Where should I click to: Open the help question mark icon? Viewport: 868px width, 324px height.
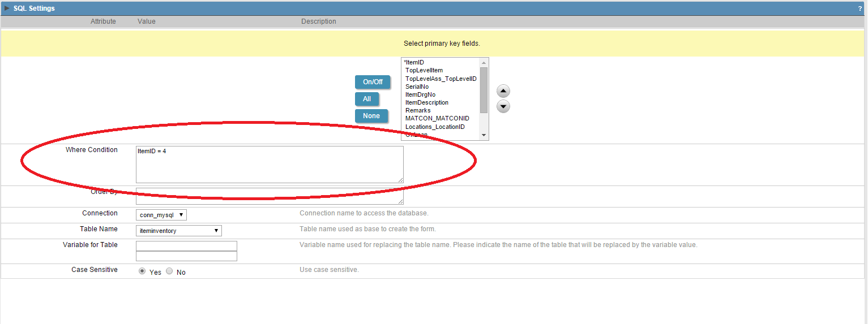click(x=860, y=8)
